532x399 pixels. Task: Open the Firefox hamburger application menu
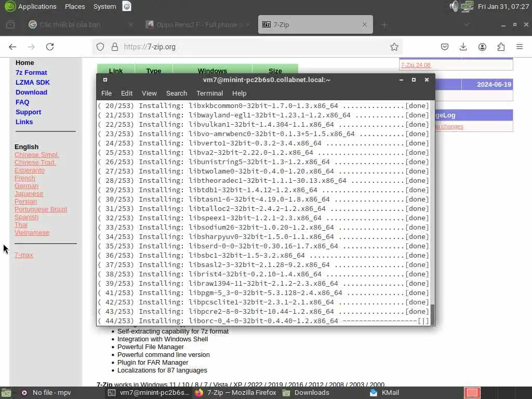520,47
